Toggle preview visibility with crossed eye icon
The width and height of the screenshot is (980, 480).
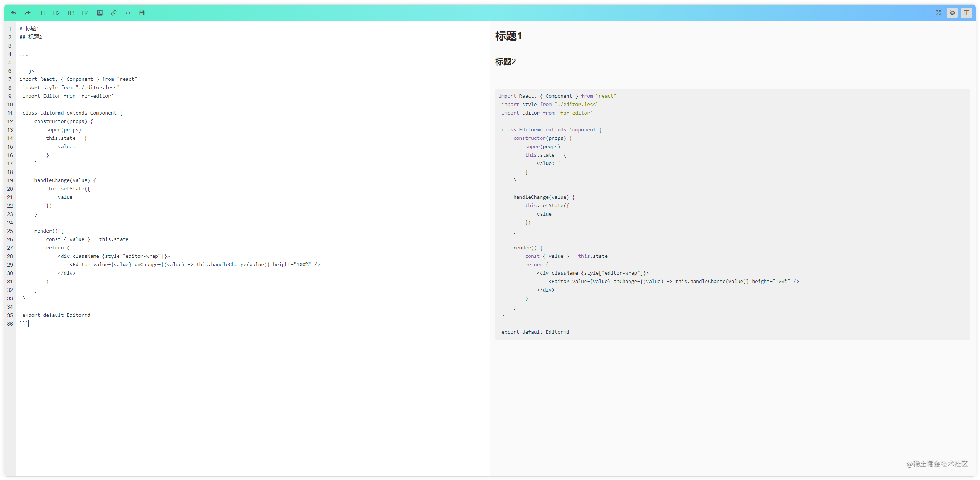[x=952, y=13]
